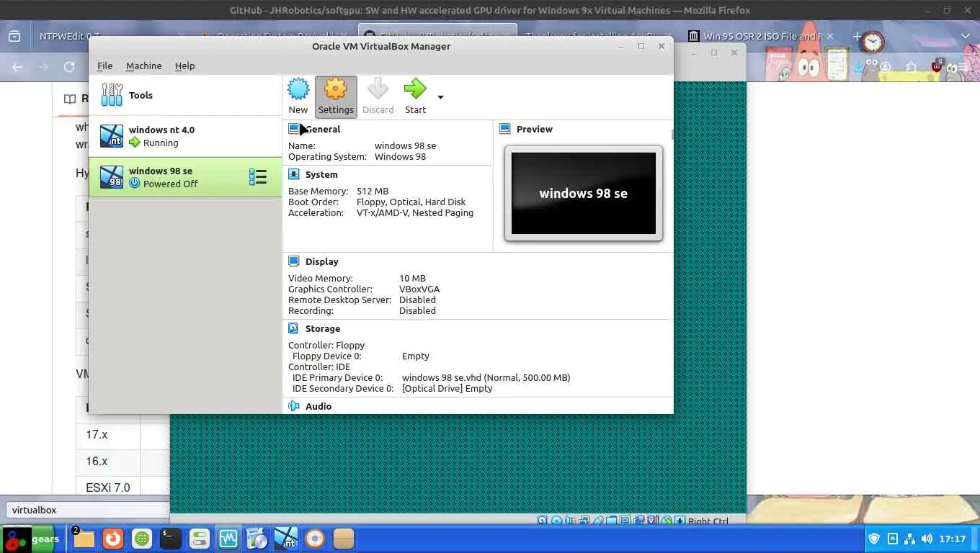This screenshot has width=980, height=553.
Task: Open the network icon in system tray
Action: [909, 539]
